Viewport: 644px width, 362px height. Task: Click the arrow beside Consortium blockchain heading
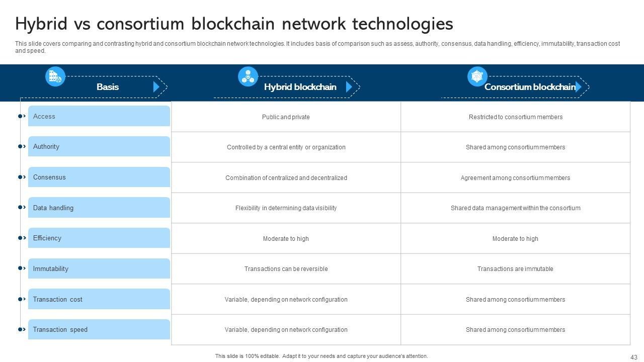pyautogui.click(x=579, y=87)
